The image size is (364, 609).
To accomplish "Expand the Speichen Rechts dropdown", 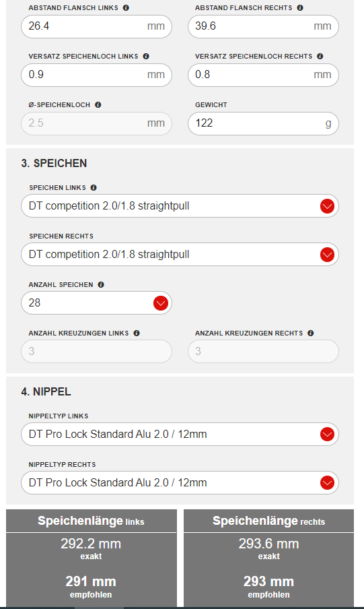I will pos(180,255).
